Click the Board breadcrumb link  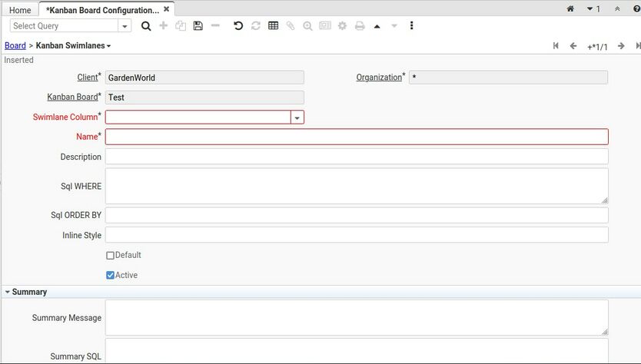point(15,46)
